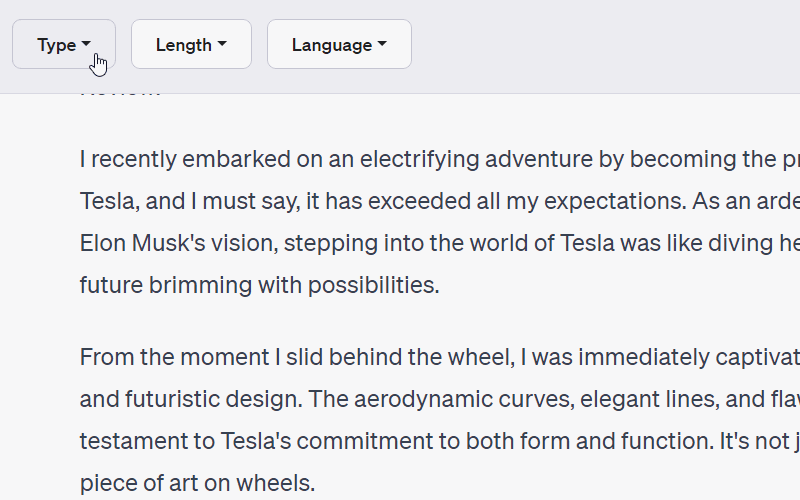The image size is (800, 500).
Task: Click the caret arrow beside Type
Action: tap(87, 44)
